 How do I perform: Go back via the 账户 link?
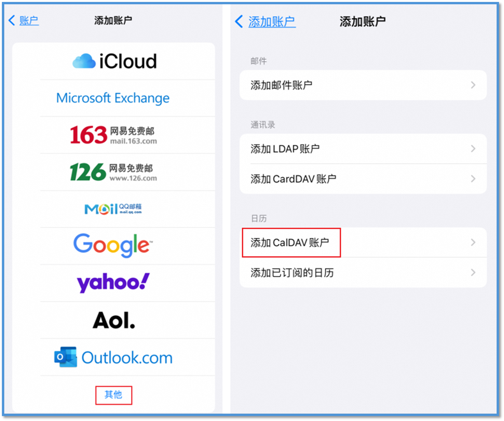click(24, 21)
